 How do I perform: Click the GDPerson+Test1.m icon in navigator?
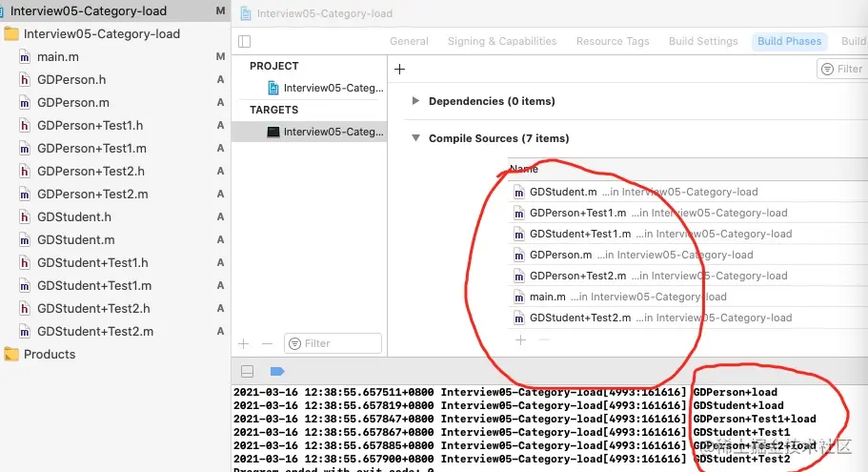click(x=25, y=149)
